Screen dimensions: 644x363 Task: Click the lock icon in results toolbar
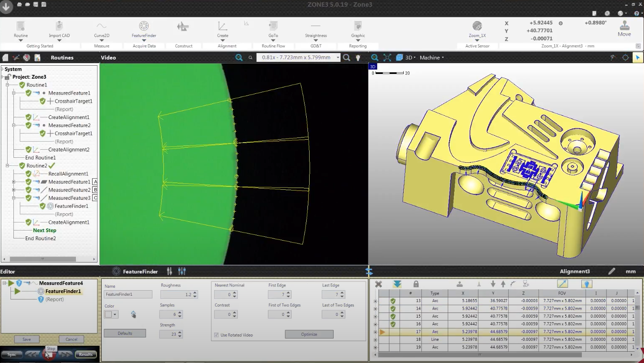416,284
